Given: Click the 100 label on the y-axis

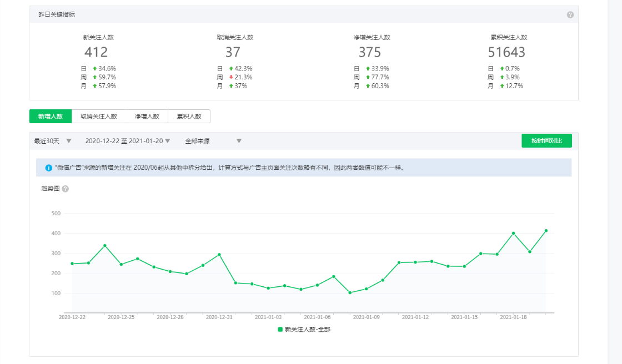Looking at the screenshot, I should pos(56,294).
